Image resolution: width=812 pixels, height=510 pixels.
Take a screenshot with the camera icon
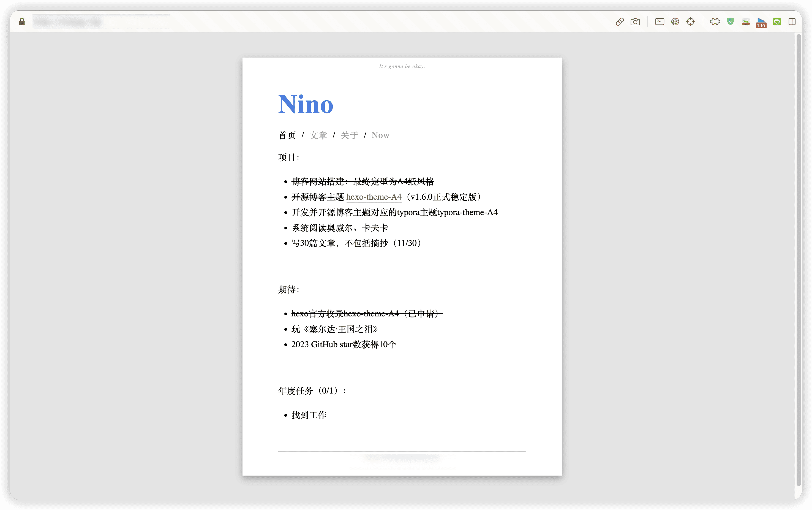635,22
